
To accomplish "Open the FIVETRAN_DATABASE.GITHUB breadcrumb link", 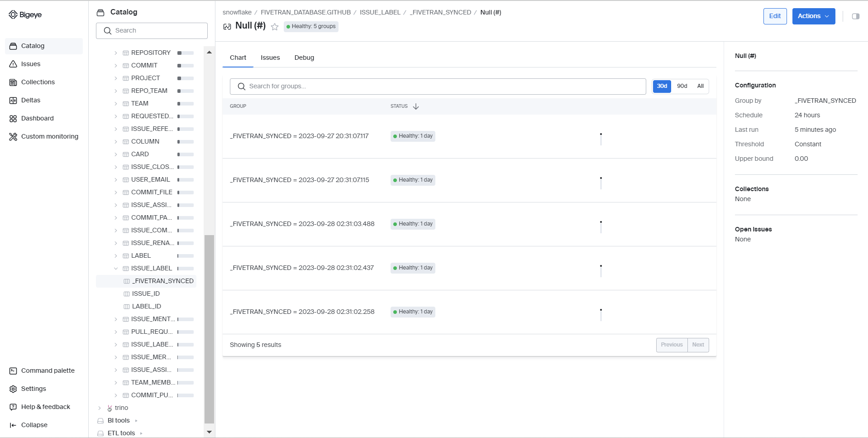I will [x=306, y=12].
